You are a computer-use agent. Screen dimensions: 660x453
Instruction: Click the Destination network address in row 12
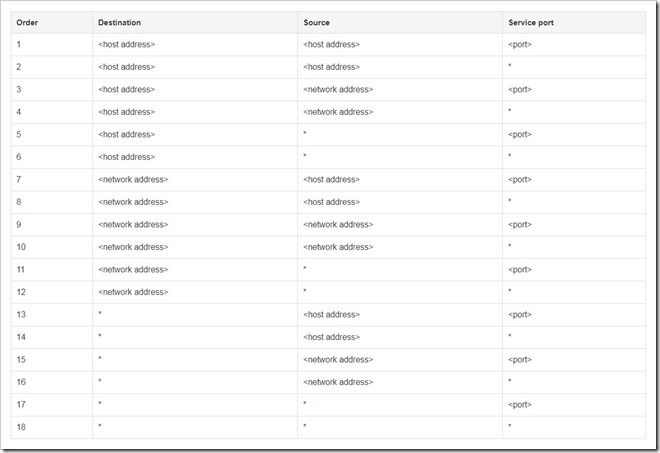pyautogui.click(x=133, y=292)
